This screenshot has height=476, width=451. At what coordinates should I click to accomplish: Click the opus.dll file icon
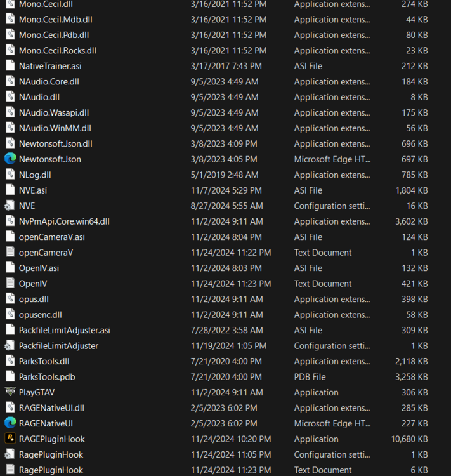coord(10,299)
